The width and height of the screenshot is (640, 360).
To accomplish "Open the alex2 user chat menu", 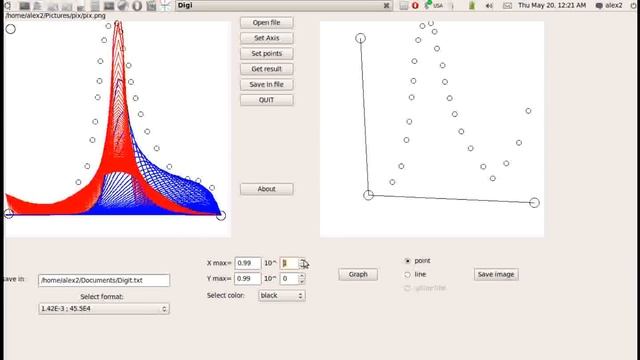I will click(x=609, y=6).
